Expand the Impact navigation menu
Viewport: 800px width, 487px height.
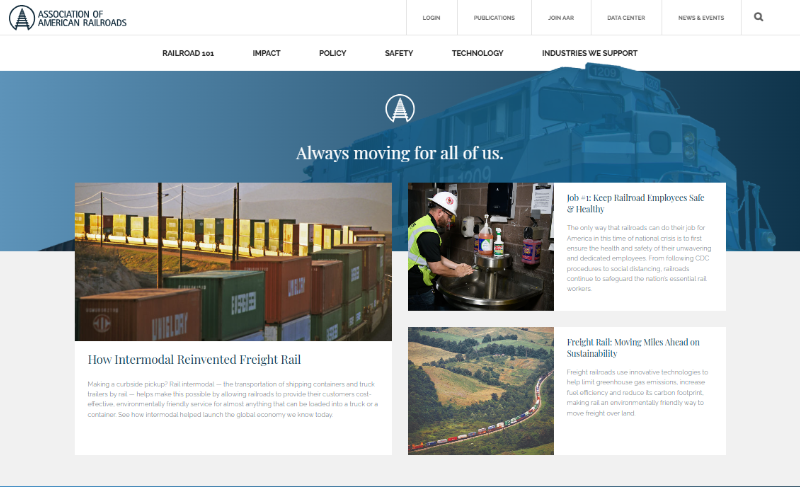pos(266,53)
